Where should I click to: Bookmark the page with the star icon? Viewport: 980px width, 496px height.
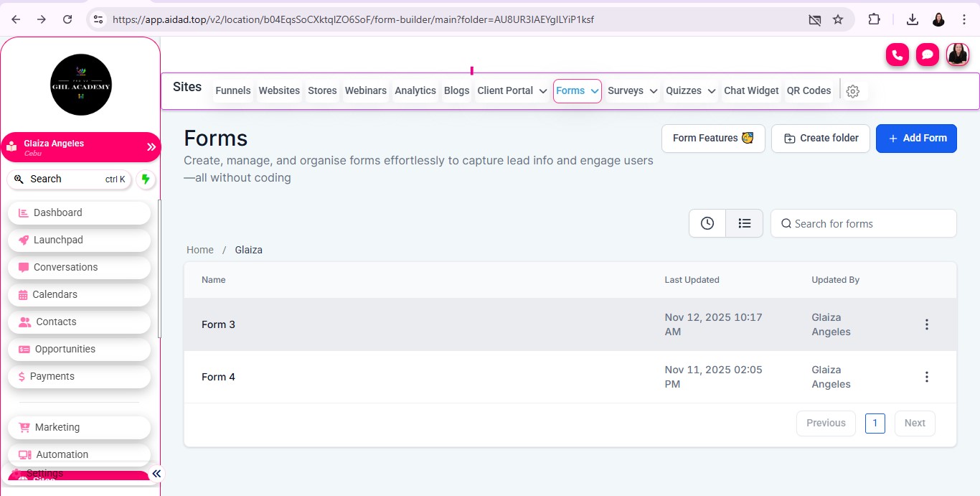point(837,19)
